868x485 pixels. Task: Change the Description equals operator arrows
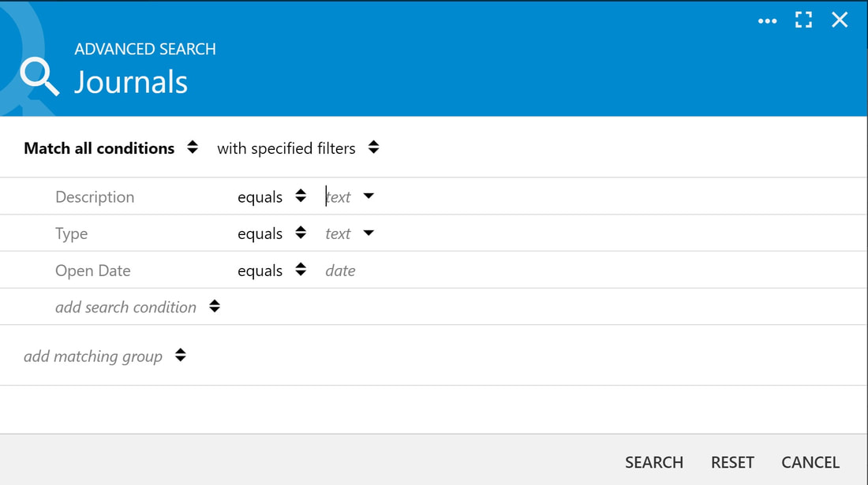tap(301, 196)
